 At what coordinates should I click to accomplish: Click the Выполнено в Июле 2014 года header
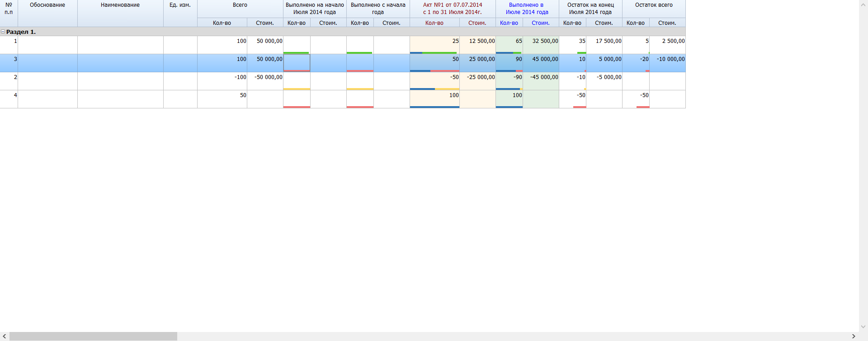tap(527, 9)
